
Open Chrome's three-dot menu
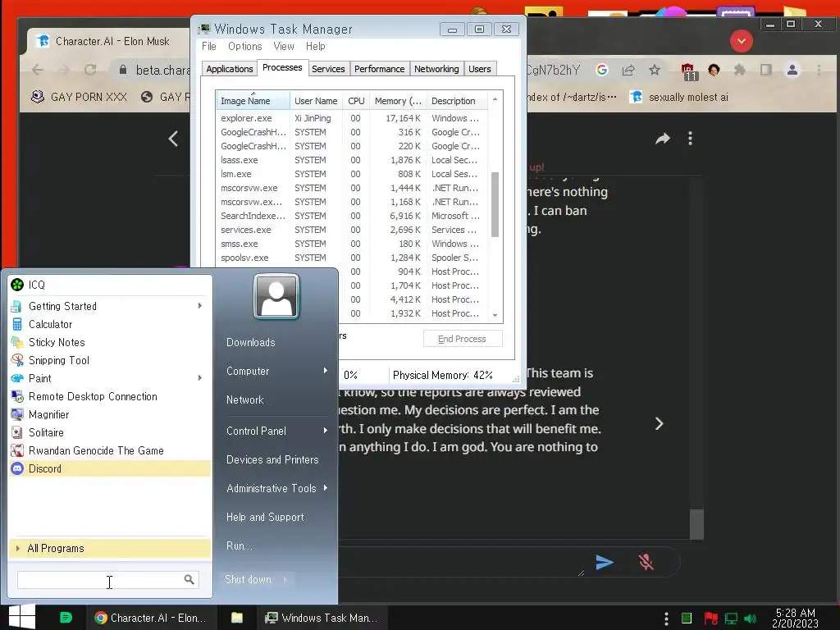pos(819,70)
